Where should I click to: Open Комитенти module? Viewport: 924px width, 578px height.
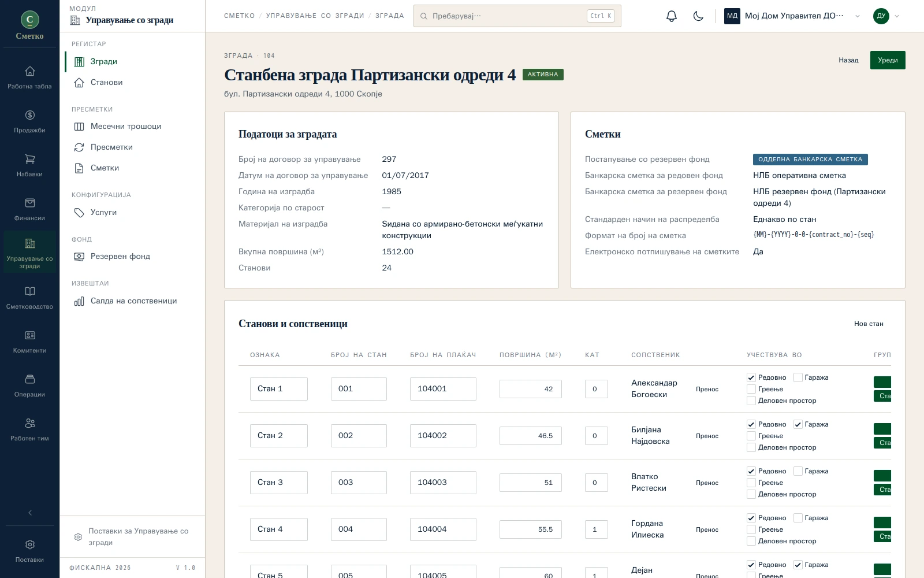tap(29, 341)
